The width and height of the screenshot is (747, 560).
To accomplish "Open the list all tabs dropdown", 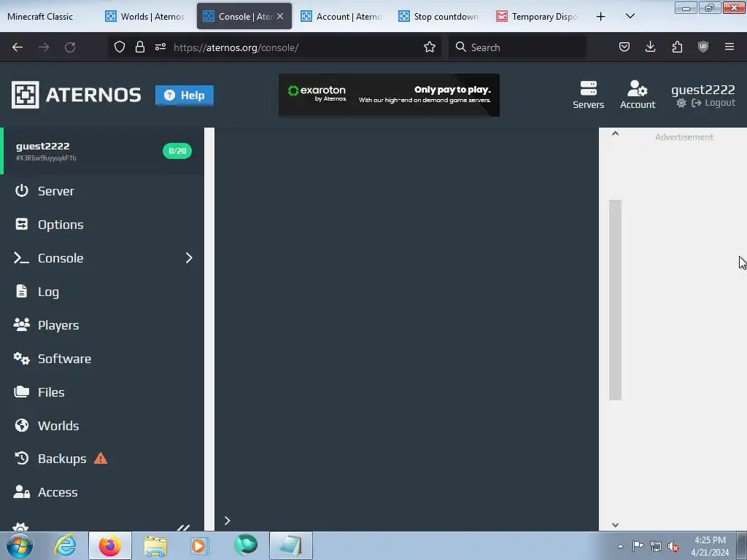I will 630,16.
